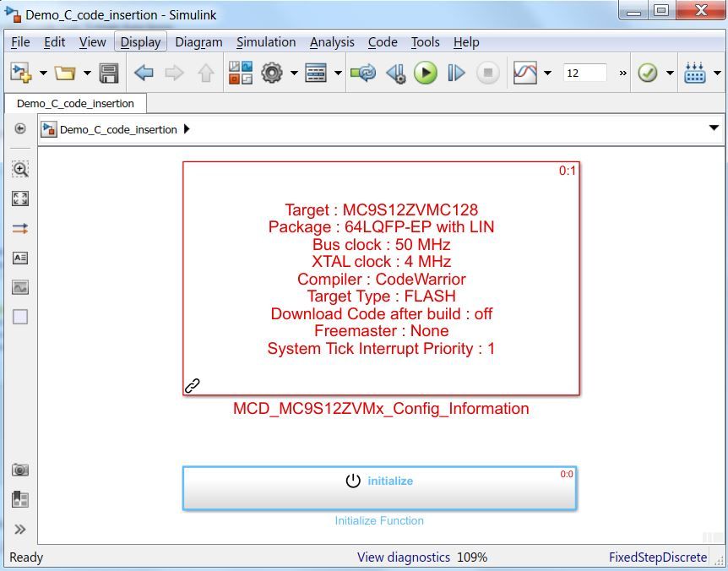
Task: Click the Image annotation icon
Action: 20,287
